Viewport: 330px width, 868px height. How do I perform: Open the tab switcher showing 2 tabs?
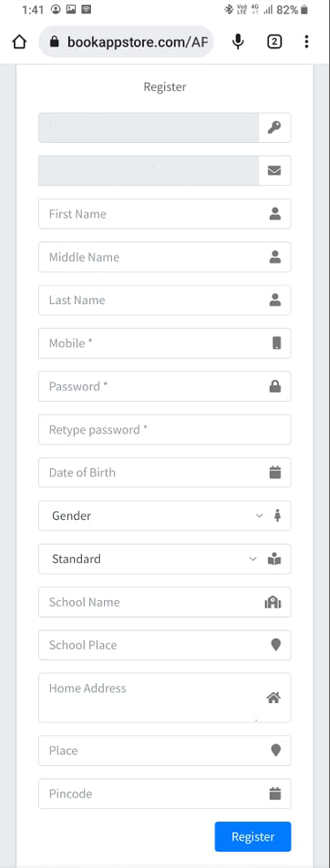click(274, 41)
